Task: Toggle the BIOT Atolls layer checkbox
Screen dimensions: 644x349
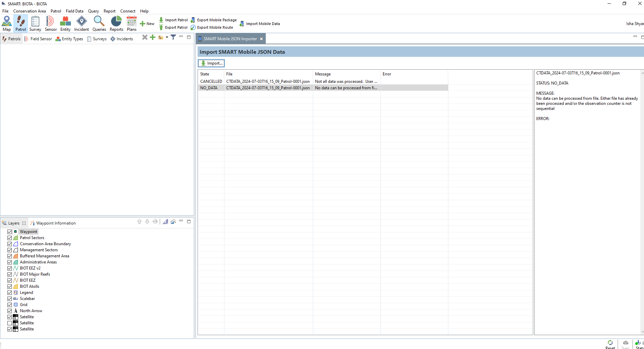Action: click(10, 286)
